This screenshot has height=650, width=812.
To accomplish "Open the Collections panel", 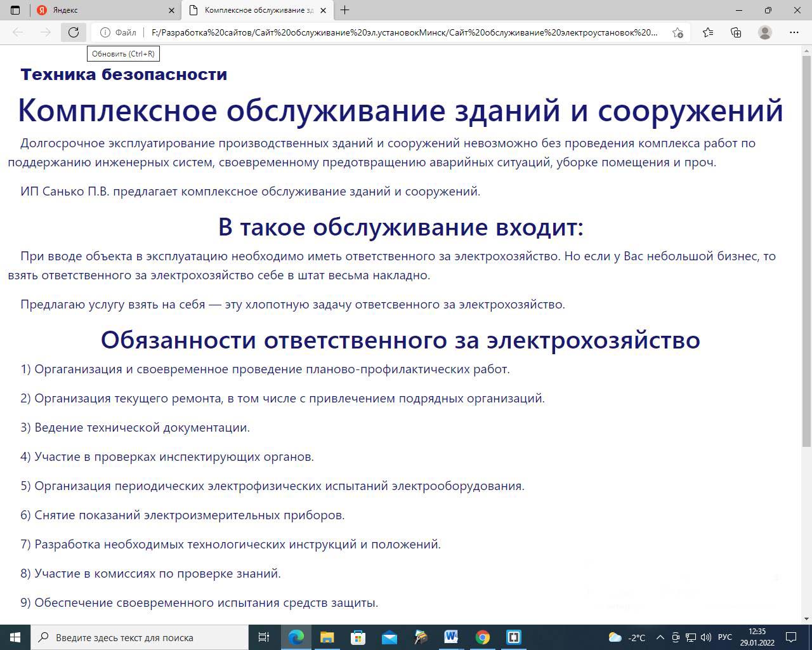I will [x=736, y=32].
